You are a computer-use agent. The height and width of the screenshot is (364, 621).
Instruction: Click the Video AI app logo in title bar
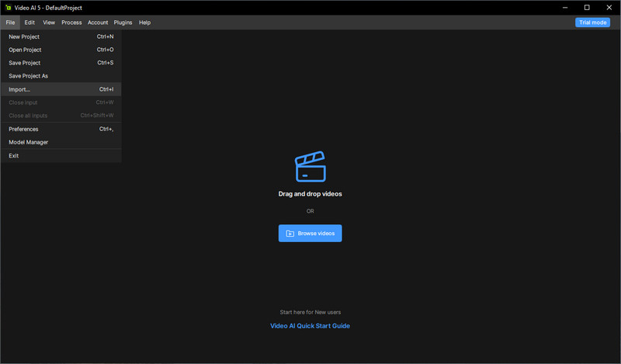8,8
